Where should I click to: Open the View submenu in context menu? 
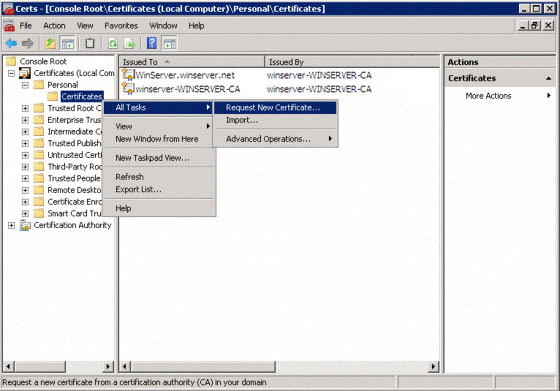(x=159, y=126)
